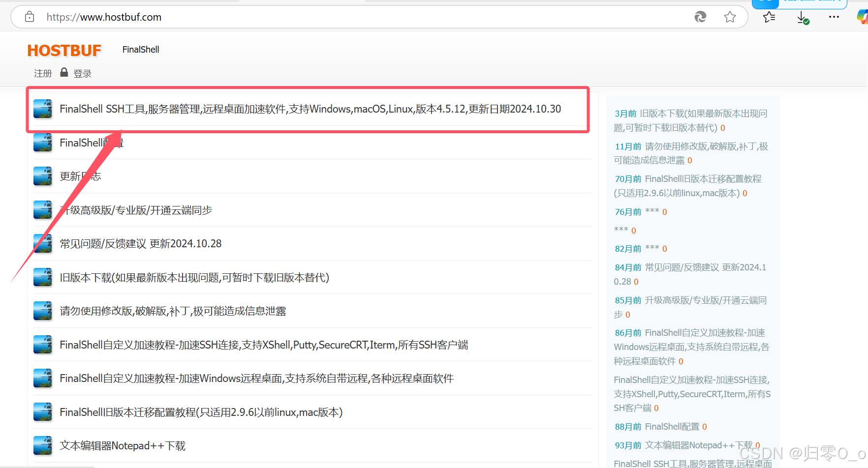Viewport: 868px width, 468px height.
Task: Open sidebar 加速SSH连接 entry
Action: point(692,394)
